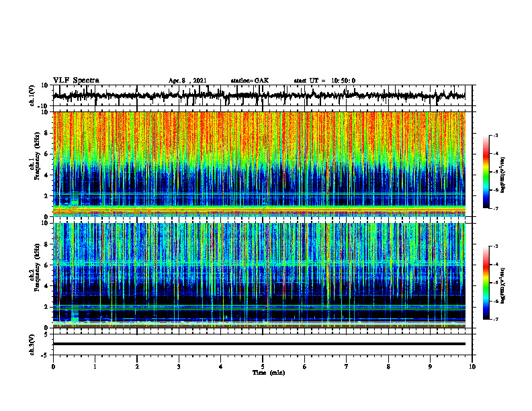Select the date text "Apr. 8, 2021"
This screenshot has width=532, height=411.
pyautogui.click(x=187, y=81)
